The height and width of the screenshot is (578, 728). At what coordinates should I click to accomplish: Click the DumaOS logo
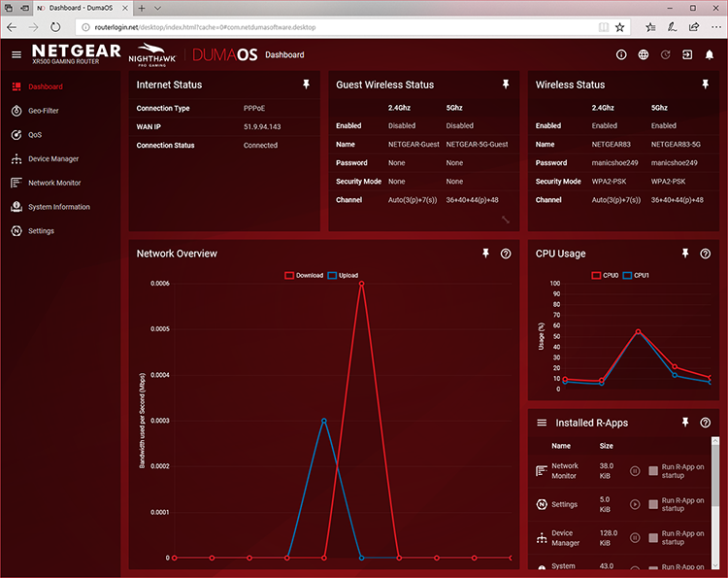pyautogui.click(x=225, y=54)
